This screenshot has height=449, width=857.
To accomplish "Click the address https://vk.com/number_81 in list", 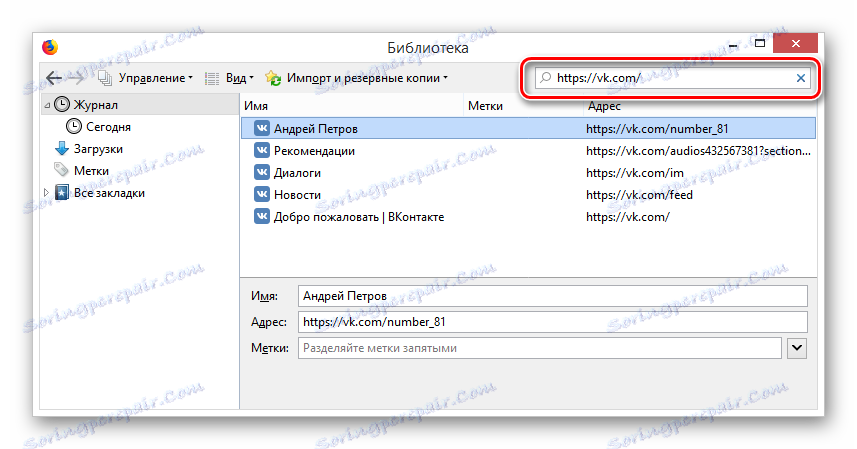I will coord(657,129).
